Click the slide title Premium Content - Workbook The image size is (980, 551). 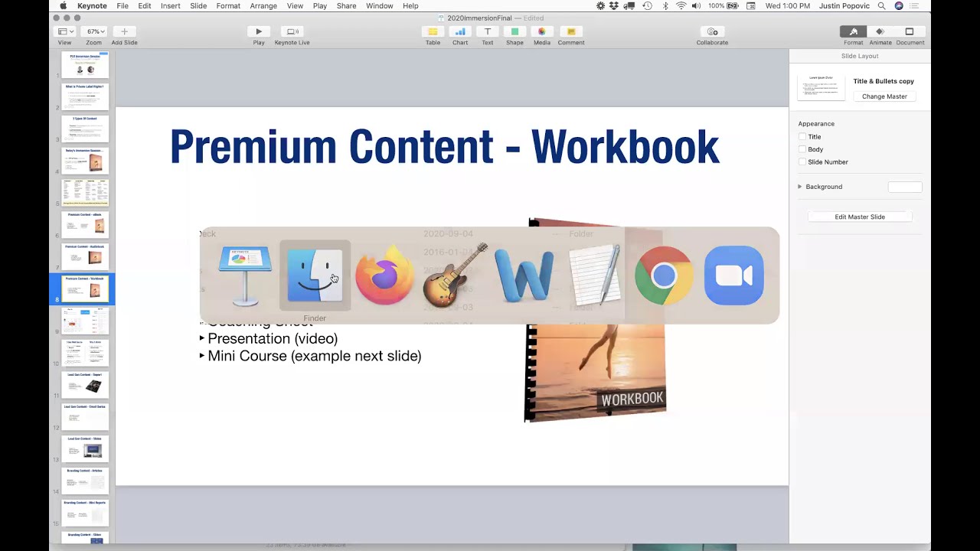[x=444, y=147]
